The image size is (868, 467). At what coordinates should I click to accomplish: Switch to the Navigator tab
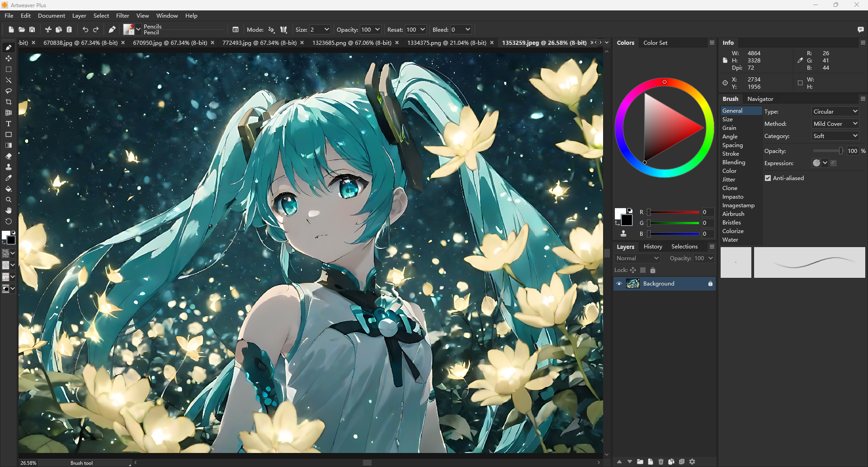tap(760, 99)
